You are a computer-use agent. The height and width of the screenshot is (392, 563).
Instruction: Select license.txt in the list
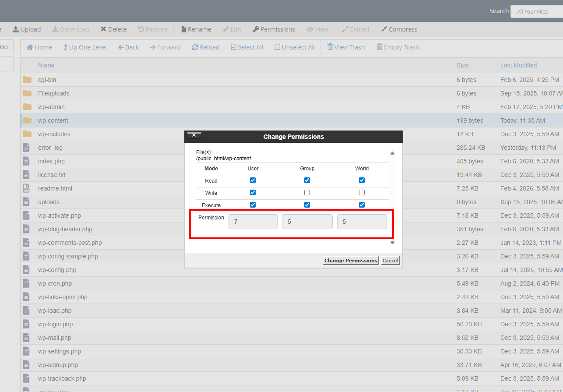[52, 175]
